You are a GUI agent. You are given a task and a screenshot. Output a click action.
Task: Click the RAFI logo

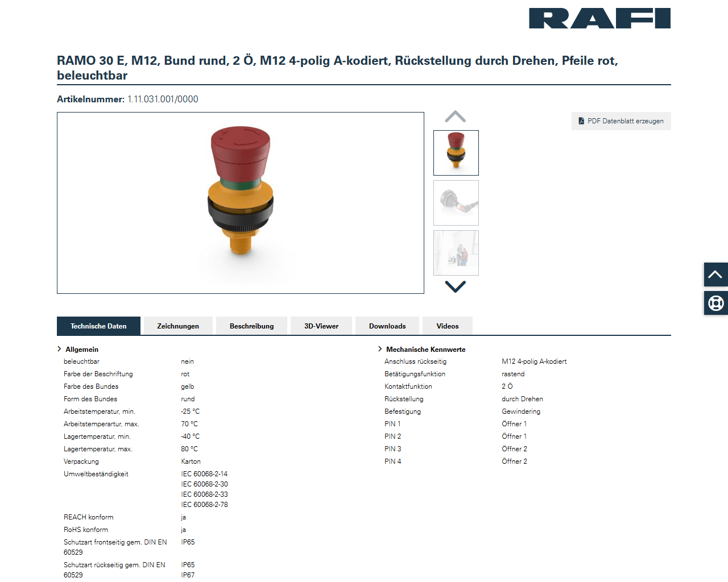[x=599, y=18]
